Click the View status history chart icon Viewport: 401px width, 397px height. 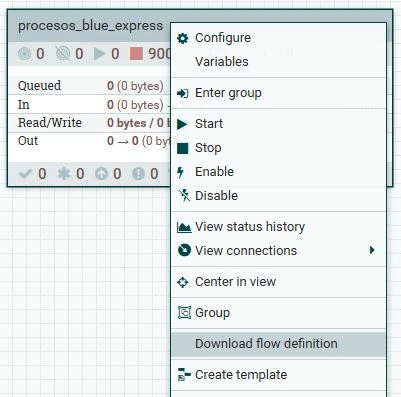[x=184, y=227]
